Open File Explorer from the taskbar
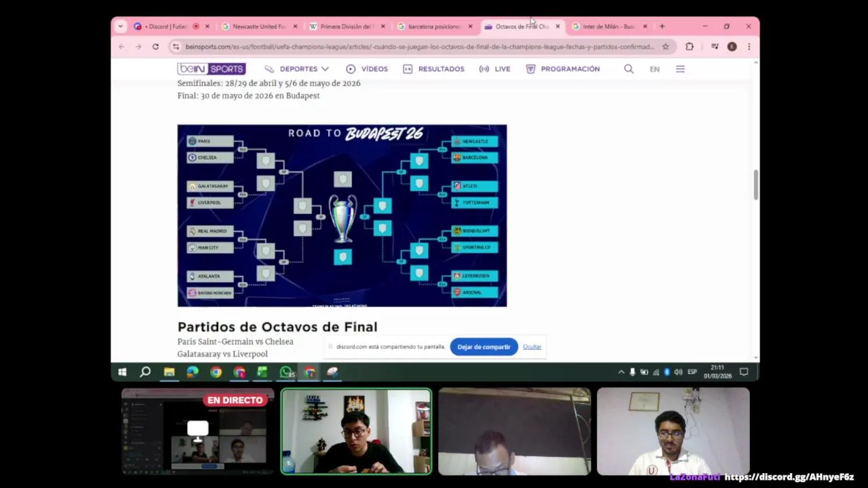Image resolution: width=868 pixels, height=488 pixels. 169,372
